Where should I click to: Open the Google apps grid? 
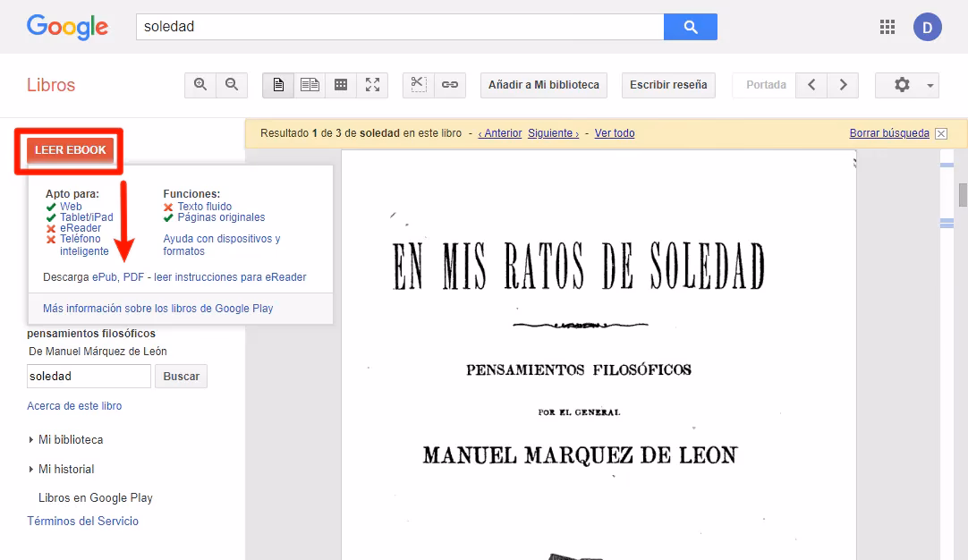[x=887, y=26]
